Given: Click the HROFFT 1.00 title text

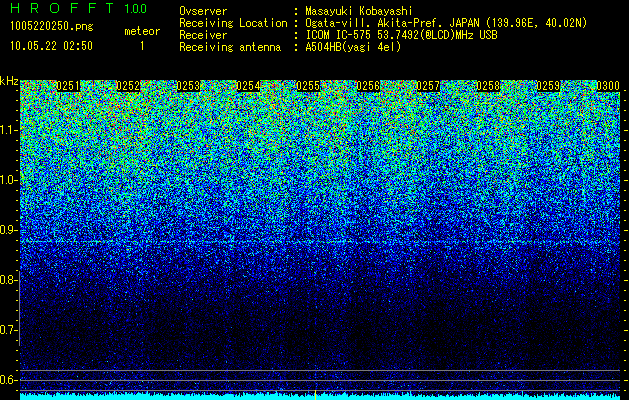Looking at the screenshot, I should click(x=79, y=8).
